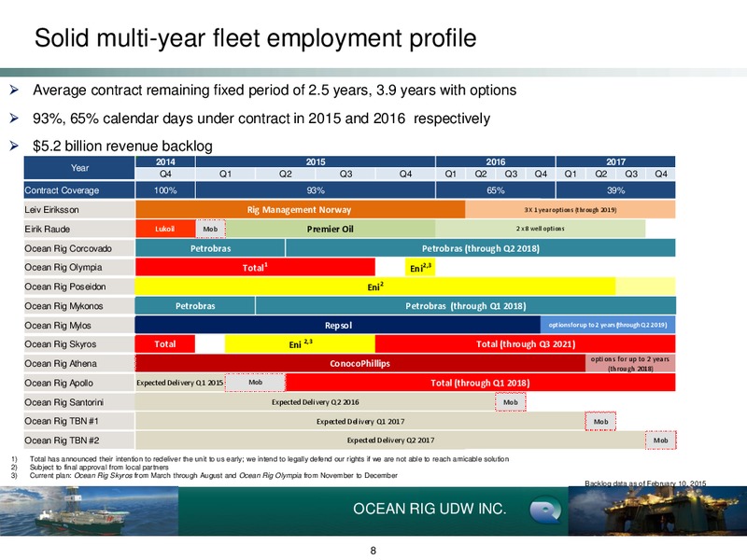This screenshot has width=747, height=560.
Task: Click the 'Contract Coverage' header cell
Action: pos(79,190)
